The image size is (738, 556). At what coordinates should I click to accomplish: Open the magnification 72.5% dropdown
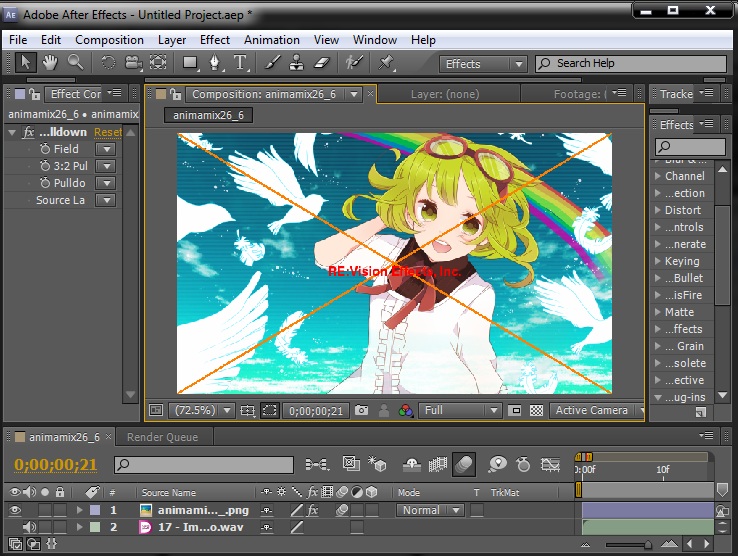(201, 411)
